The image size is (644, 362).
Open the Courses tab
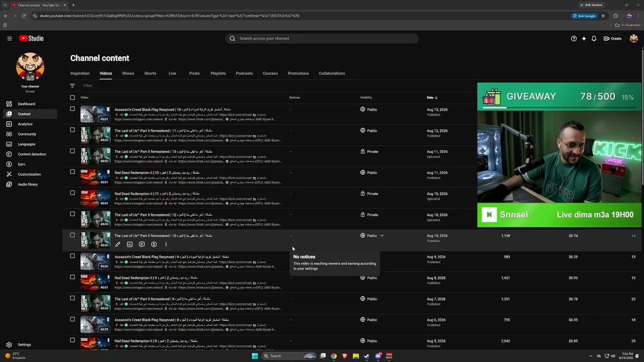(270, 73)
